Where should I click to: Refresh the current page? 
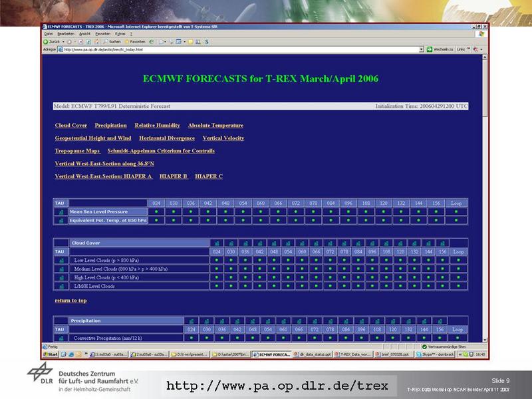pyautogui.click(x=88, y=42)
